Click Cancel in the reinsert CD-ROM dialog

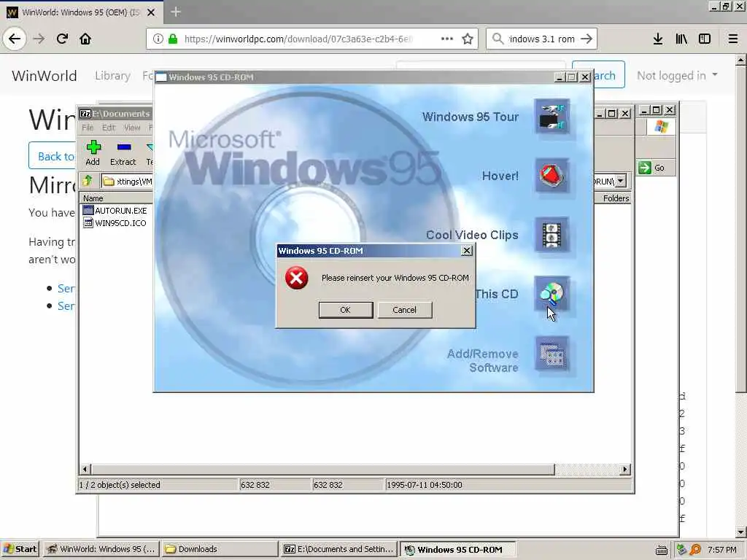(x=404, y=309)
